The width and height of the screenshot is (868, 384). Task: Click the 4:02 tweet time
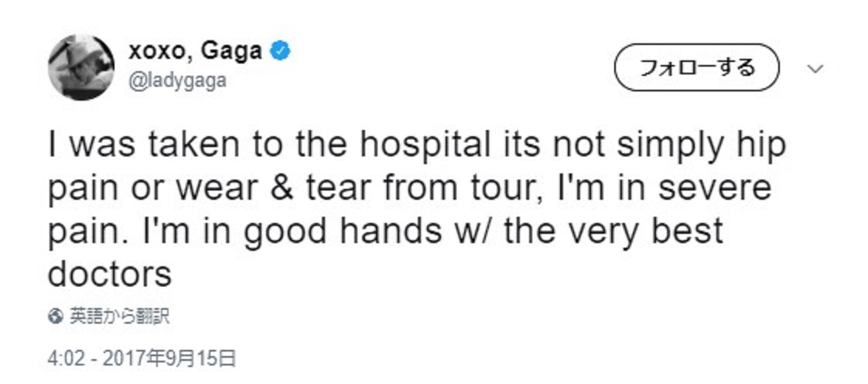pyautogui.click(x=63, y=358)
